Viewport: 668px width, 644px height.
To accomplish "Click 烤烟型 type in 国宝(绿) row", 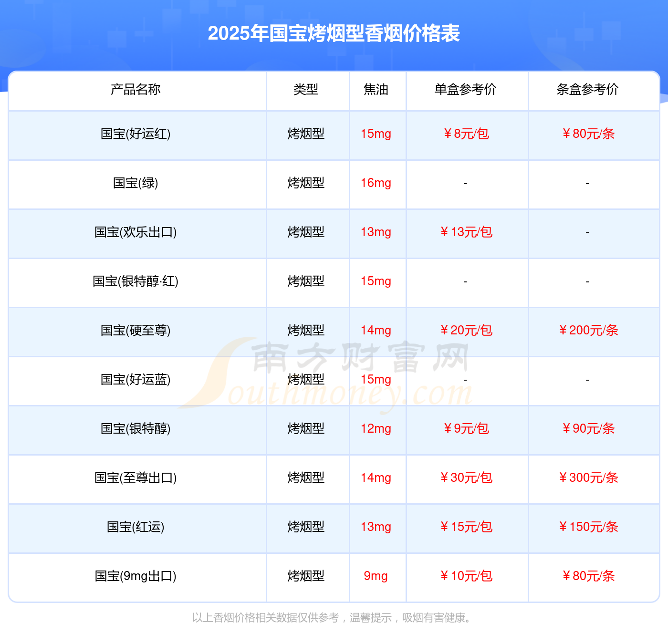I will pyautogui.click(x=306, y=183).
